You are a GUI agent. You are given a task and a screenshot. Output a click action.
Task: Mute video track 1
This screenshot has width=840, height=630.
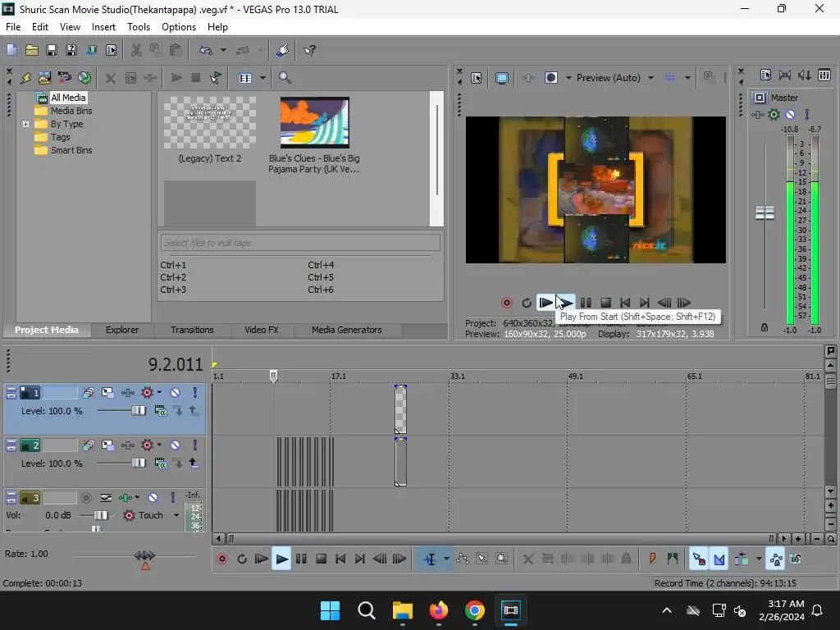(176, 393)
